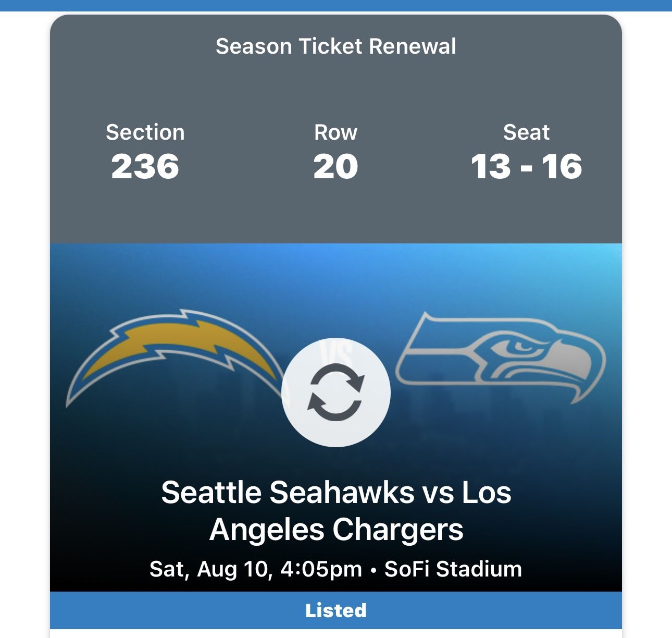
Task: Open the Section 236 value
Action: [x=145, y=166]
